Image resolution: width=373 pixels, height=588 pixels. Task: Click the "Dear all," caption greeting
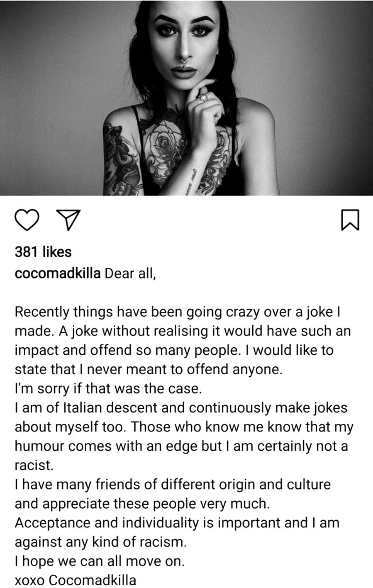[x=130, y=273]
